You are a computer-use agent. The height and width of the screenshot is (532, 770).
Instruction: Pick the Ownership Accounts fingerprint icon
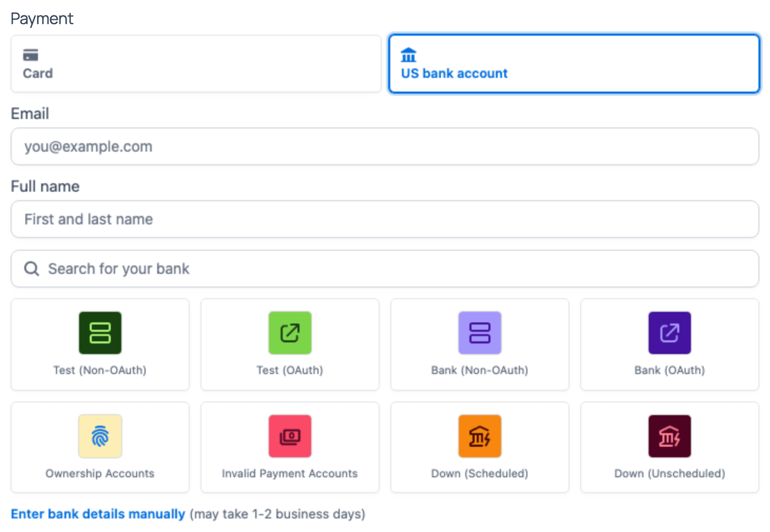pyautogui.click(x=100, y=436)
